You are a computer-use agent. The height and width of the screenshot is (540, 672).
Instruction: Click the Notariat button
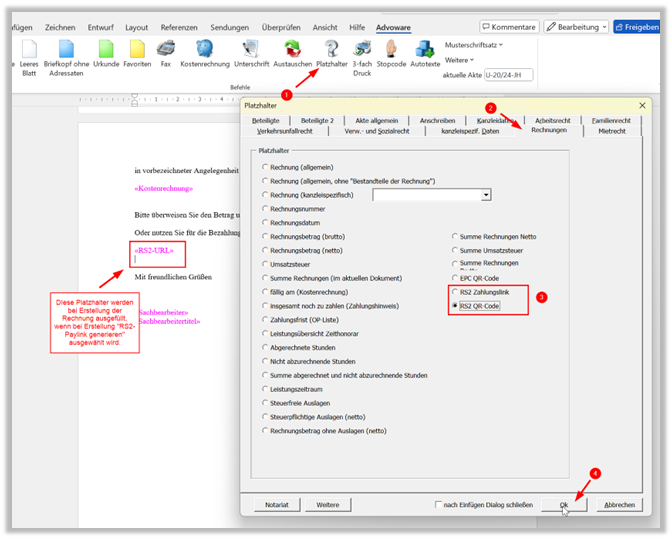[277, 505]
